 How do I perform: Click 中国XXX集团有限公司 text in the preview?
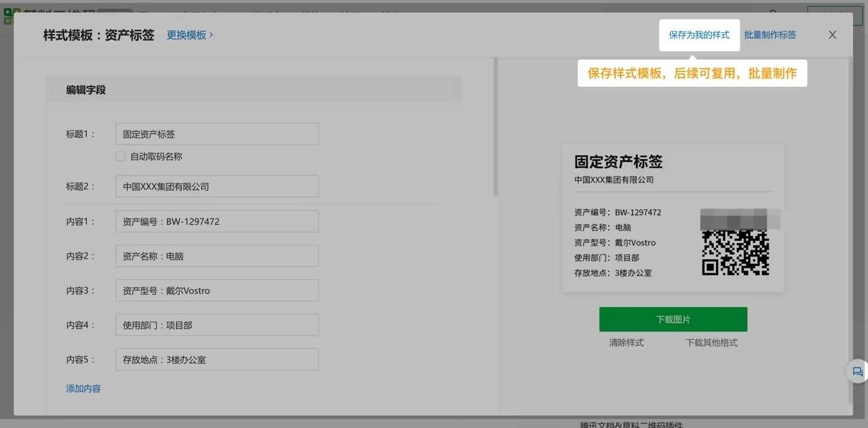pyautogui.click(x=614, y=180)
